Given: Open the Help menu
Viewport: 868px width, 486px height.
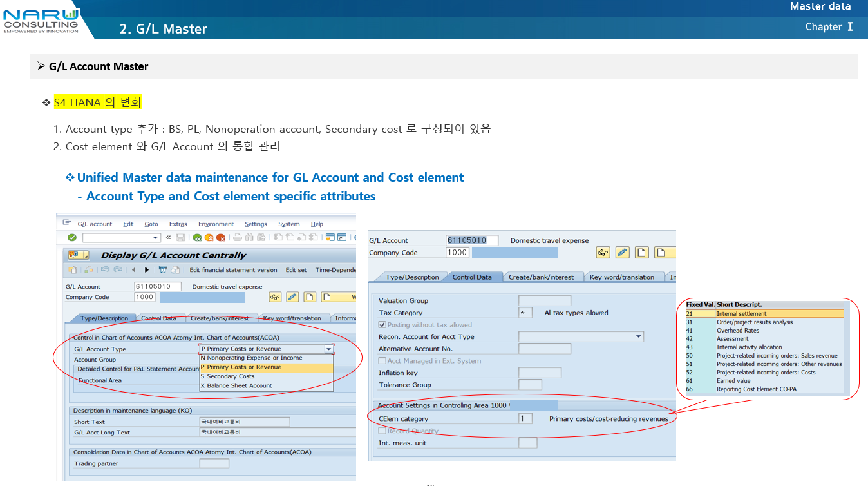Looking at the screenshot, I should [317, 224].
